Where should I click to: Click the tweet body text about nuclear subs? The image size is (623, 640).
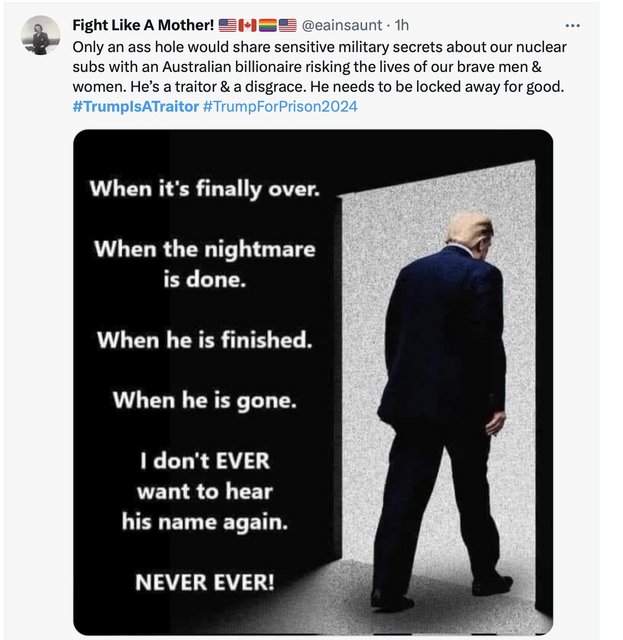click(319, 67)
